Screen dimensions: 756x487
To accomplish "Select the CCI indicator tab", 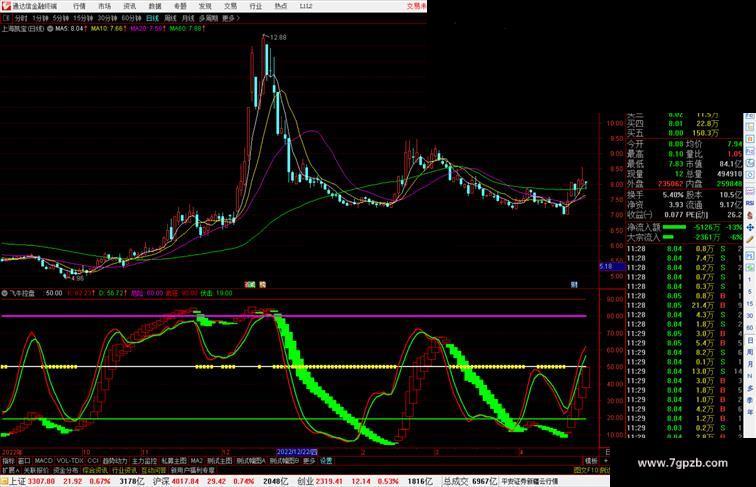I will pos(93,461).
